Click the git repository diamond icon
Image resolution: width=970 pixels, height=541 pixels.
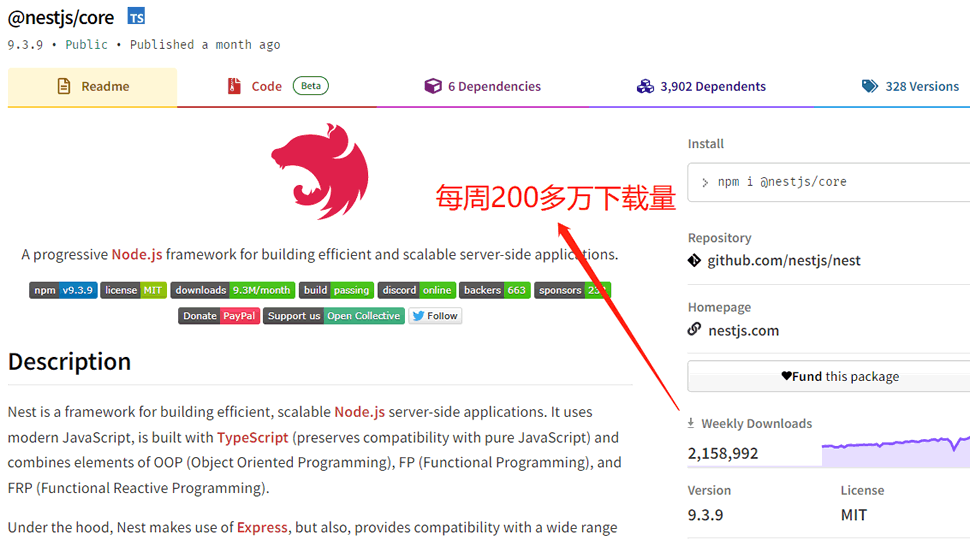(x=694, y=260)
